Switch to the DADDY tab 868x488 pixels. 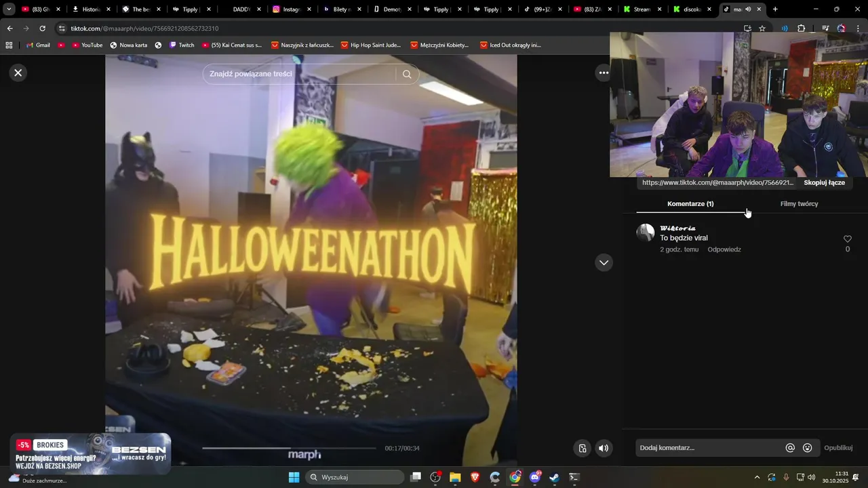(x=243, y=9)
